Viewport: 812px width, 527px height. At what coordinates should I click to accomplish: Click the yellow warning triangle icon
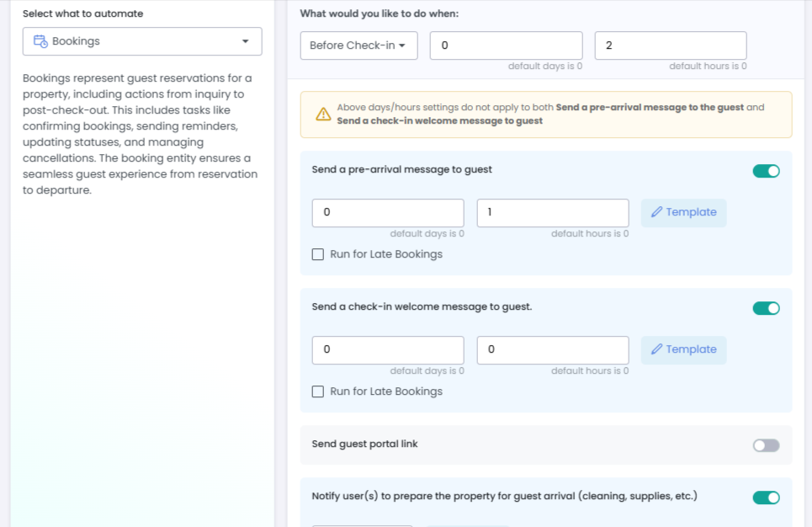pyautogui.click(x=323, y=114)
